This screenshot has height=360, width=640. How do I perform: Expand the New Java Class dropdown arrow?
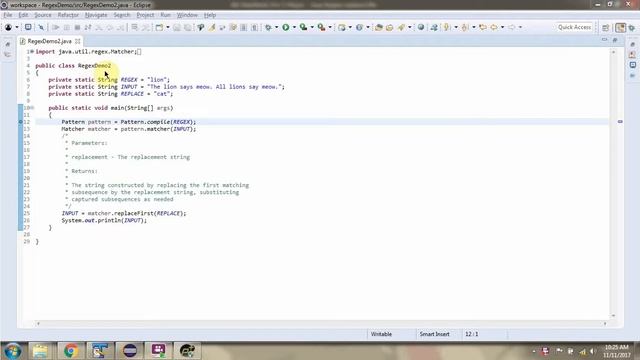click(x=368, y=27)
